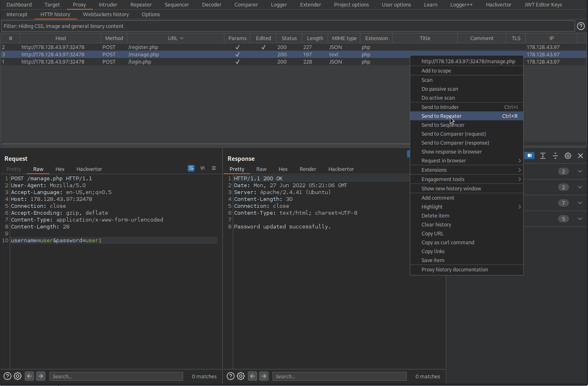Switch to the Repeater tab
The width and height of the screenshot is (588, 386).
pyautogui.click(x=141, y=5)
